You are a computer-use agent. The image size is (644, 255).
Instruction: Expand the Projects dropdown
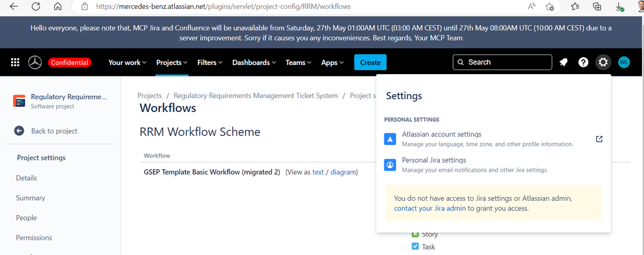(171, 62)
